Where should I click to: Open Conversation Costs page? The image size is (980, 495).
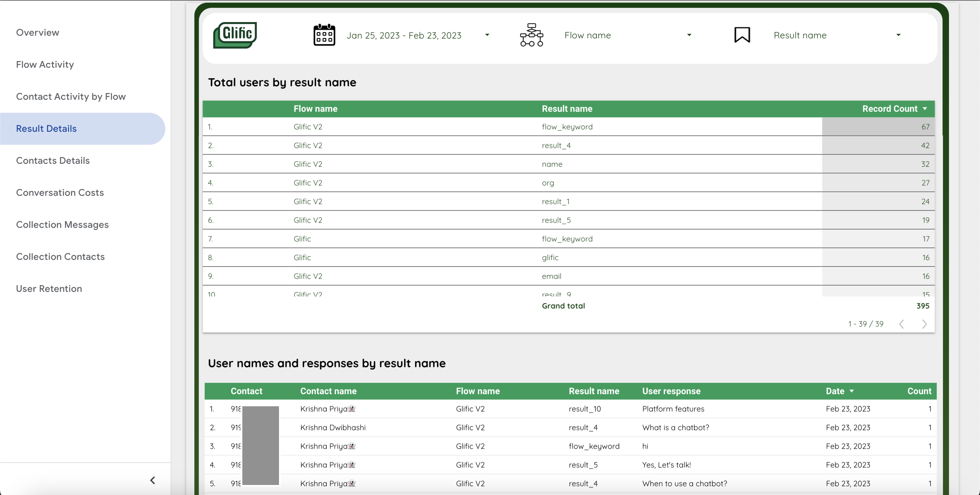coord(60,193)
